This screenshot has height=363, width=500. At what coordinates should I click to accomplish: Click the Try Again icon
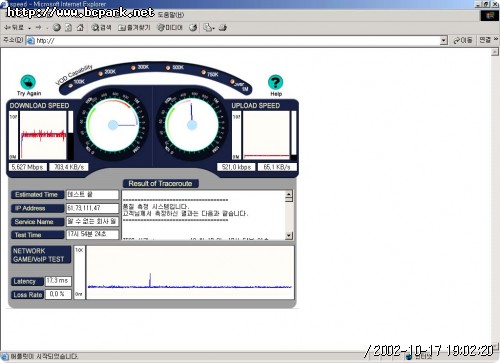point(28,82)
